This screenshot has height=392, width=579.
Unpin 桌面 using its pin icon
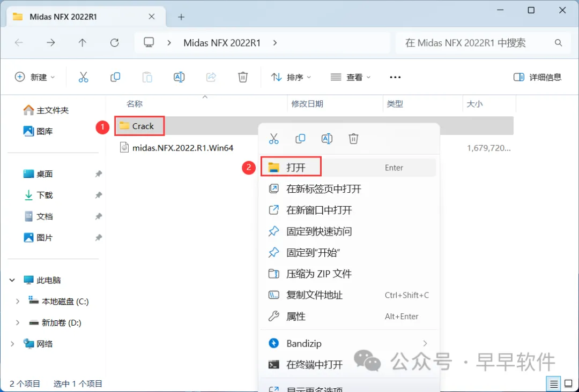[98, 174]
